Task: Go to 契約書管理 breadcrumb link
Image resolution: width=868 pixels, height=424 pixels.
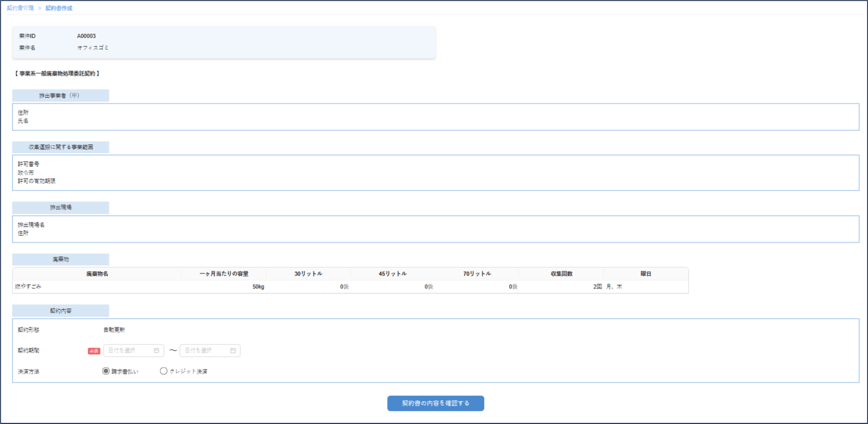Action: coord(20,8)
